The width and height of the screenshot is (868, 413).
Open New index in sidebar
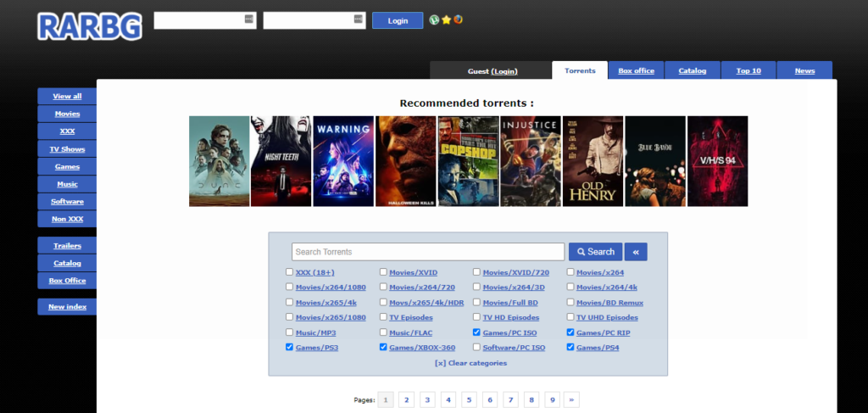(x=67, y=307)
